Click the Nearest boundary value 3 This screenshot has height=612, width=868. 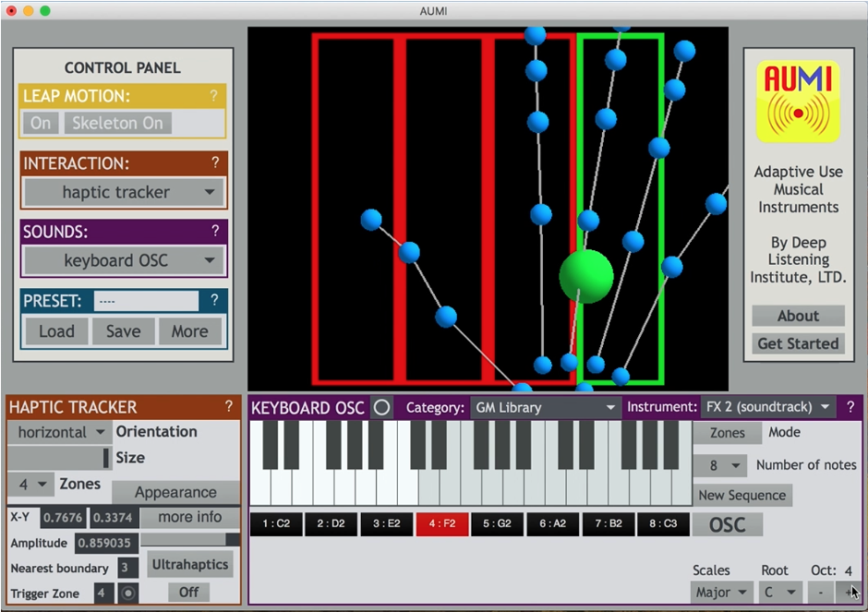point(127,568)
